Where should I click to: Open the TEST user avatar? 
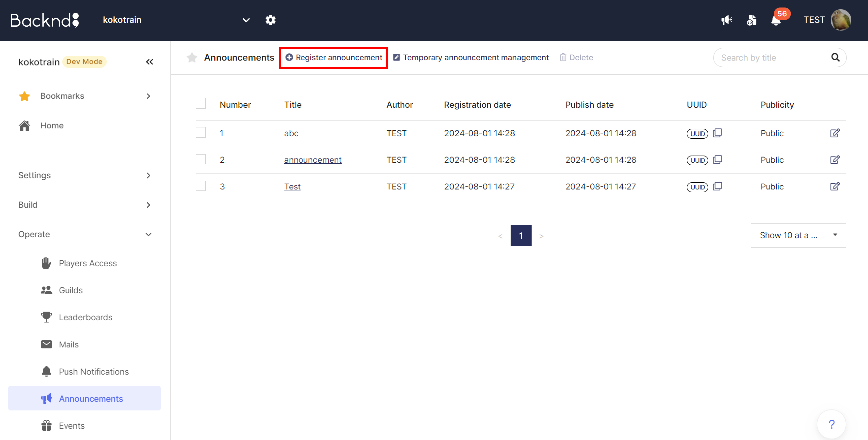point(841,20)
